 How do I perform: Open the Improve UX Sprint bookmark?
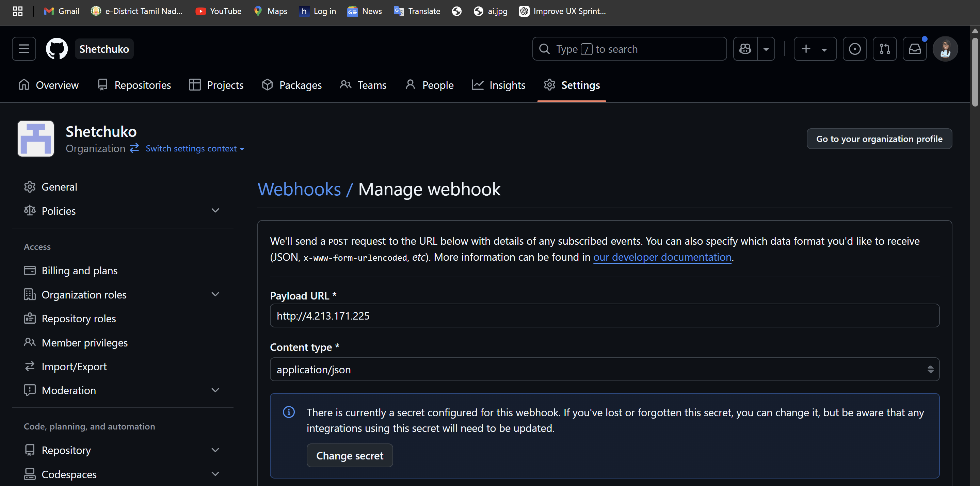tap(562, 11)
